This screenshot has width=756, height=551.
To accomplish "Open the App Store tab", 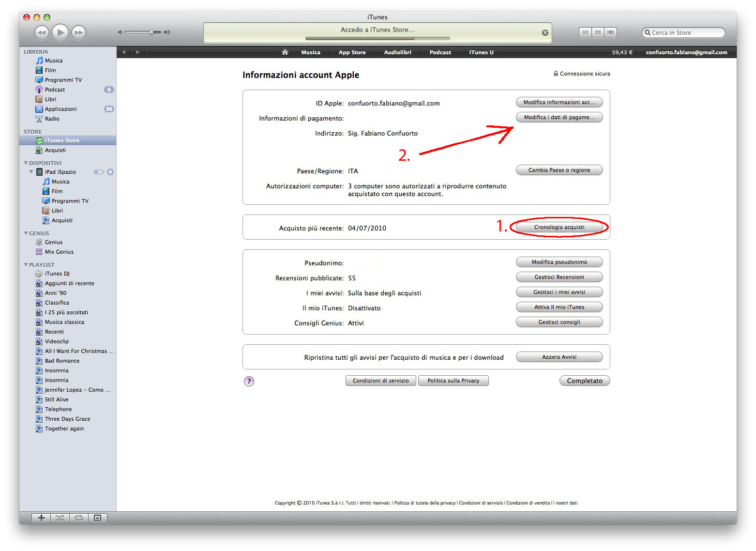I will (352, 52).
